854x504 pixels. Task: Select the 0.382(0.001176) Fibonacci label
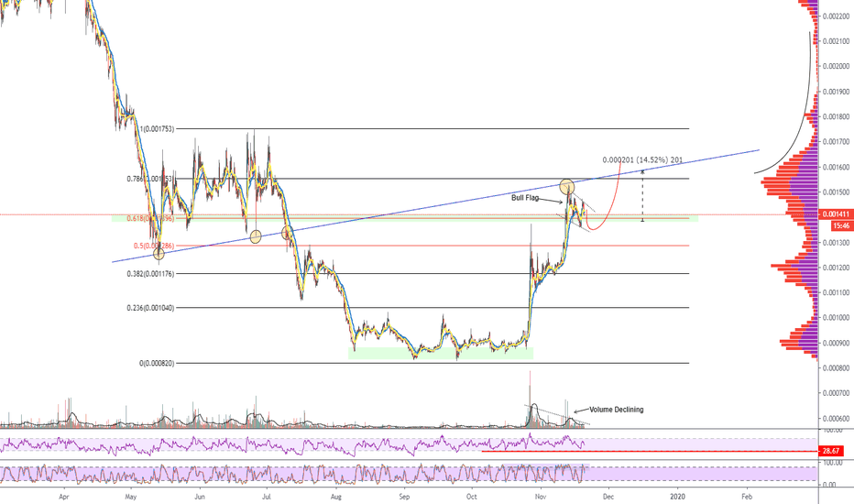pos(150,274)
